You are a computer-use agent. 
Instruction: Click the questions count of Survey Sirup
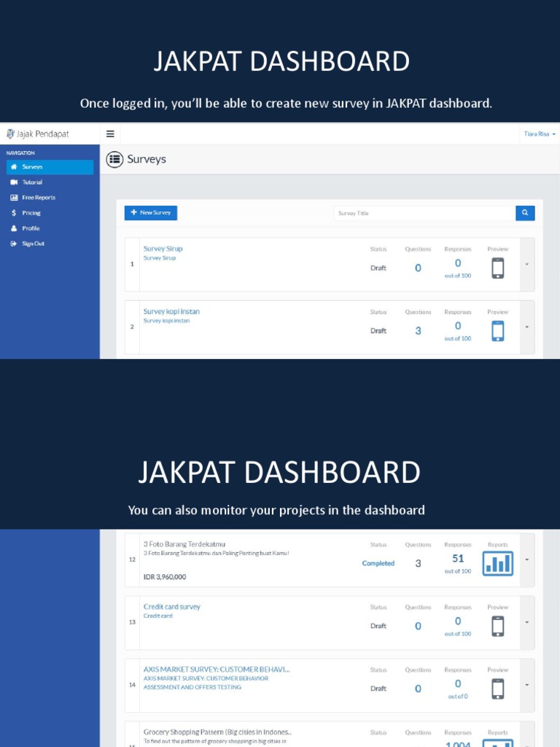pos(418,268)
